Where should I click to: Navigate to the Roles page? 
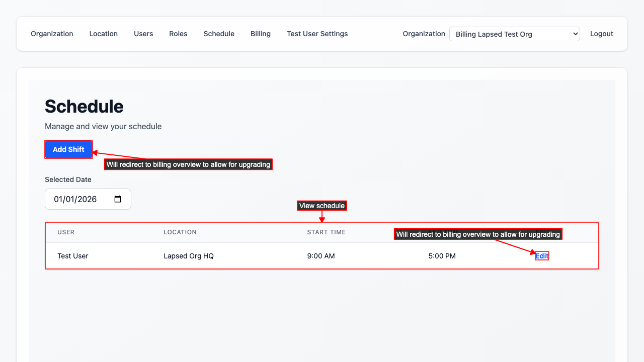pyautogui.click(x=178, y=34)
